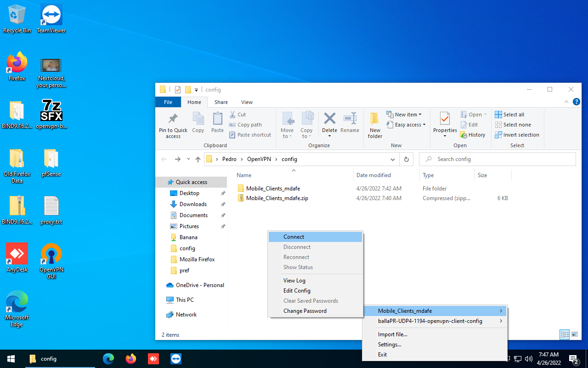Screen dimensions: 588x368
Task: Refresh the config folder view
Action: pyautogui.click(x=407, y=159)
